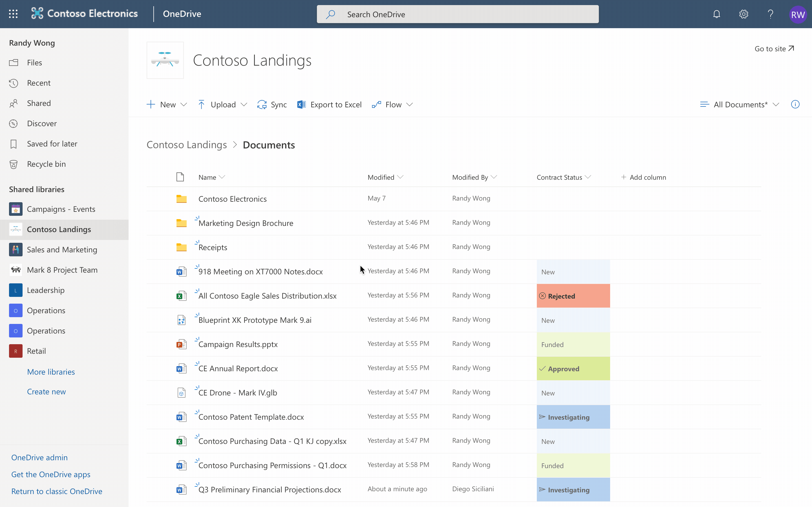812x507 pixels.
Task: Open the app launcher waffle icon
Action: [x=13, y=14]
